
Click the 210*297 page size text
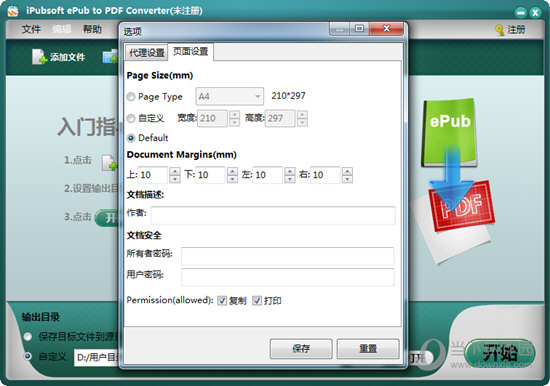288,96
